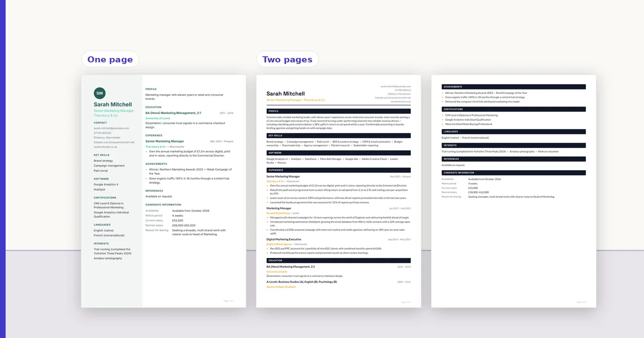This screenshot has height=338, width=644.
Task: Click "Digital Marketing Executive" job title
Action: 284,239
